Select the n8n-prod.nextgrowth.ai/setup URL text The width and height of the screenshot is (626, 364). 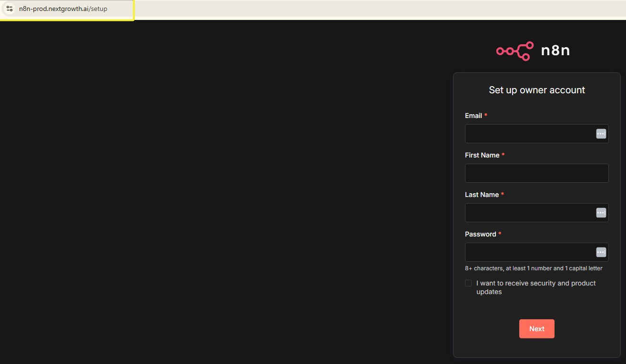63,9
